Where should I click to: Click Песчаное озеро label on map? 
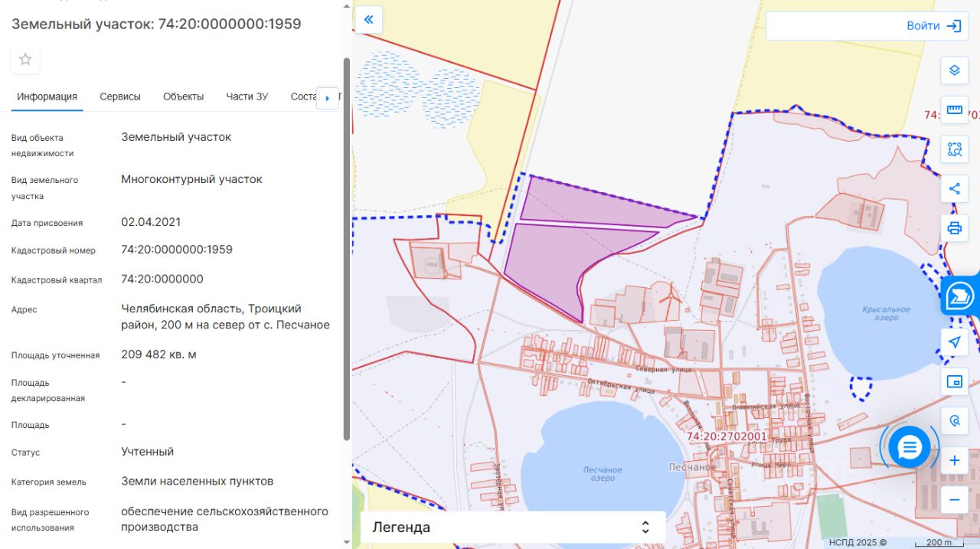click(x=603, y=474)
